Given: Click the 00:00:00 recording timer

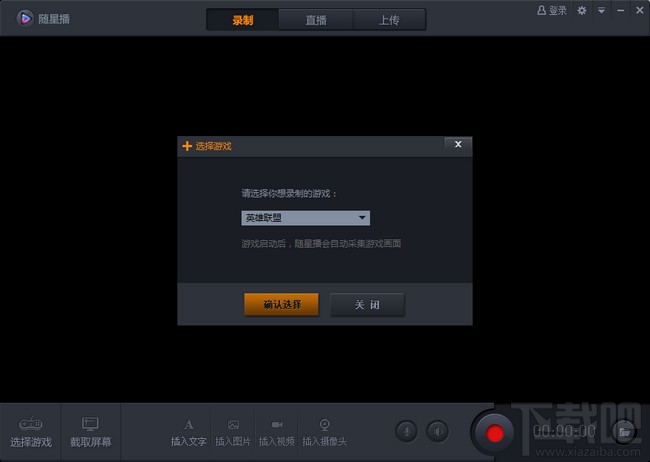Looking at the screenshot, I should click(x=564, y=431).
